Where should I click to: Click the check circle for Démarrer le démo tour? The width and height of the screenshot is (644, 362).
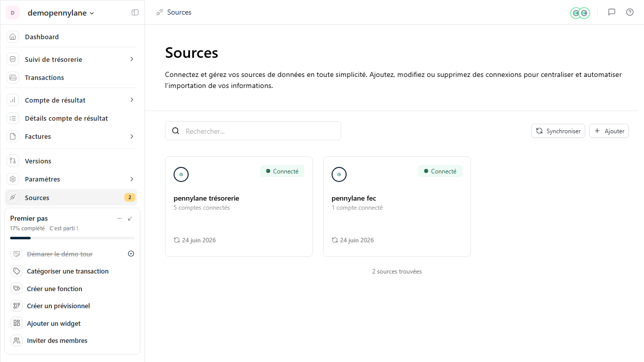click(x=131, y=253)
